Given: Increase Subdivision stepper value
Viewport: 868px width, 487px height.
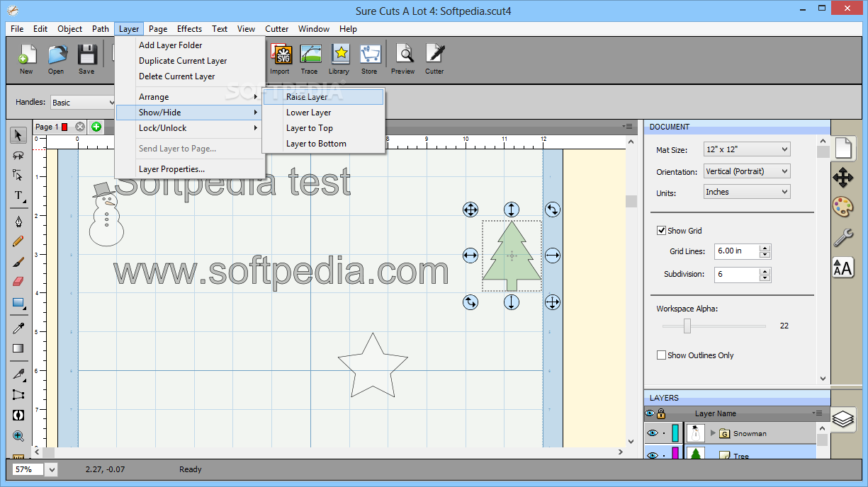Looking at the screenshot, I should point(765,271).
